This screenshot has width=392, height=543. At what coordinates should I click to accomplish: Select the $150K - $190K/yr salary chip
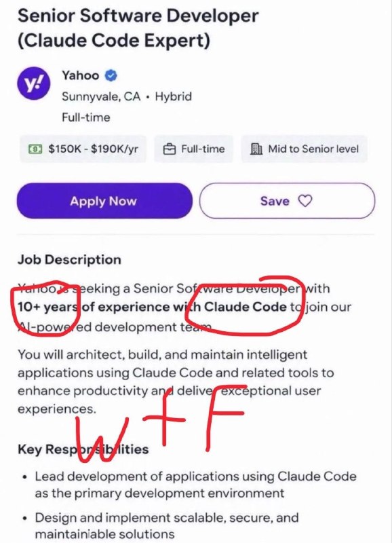(83, 149)
